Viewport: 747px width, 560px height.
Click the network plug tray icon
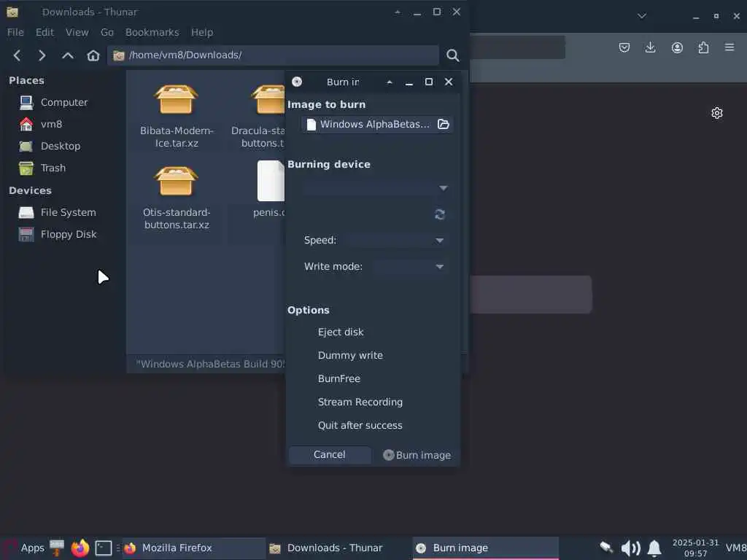click(x=606, y=547)
